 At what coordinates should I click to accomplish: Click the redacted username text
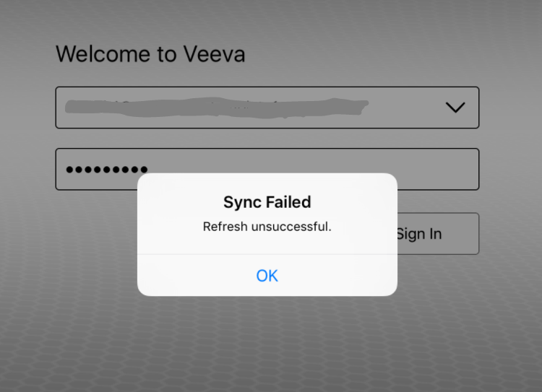point(217,107)
